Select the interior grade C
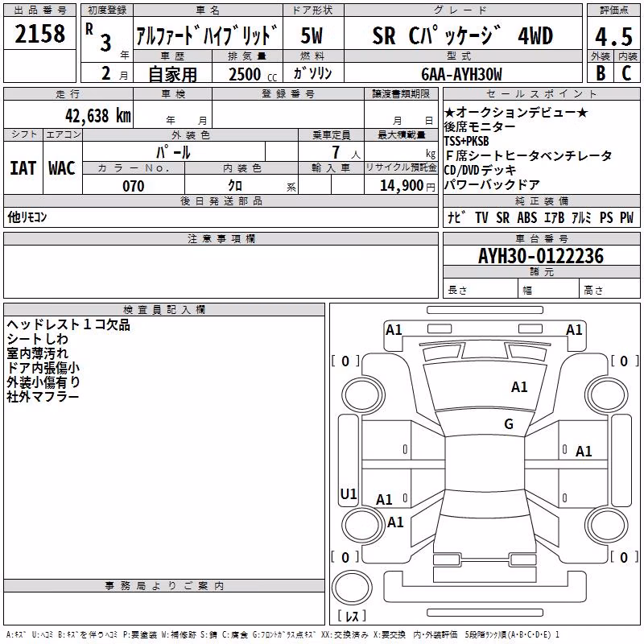Viewport: 644px width, 644px height. [626, 73]
